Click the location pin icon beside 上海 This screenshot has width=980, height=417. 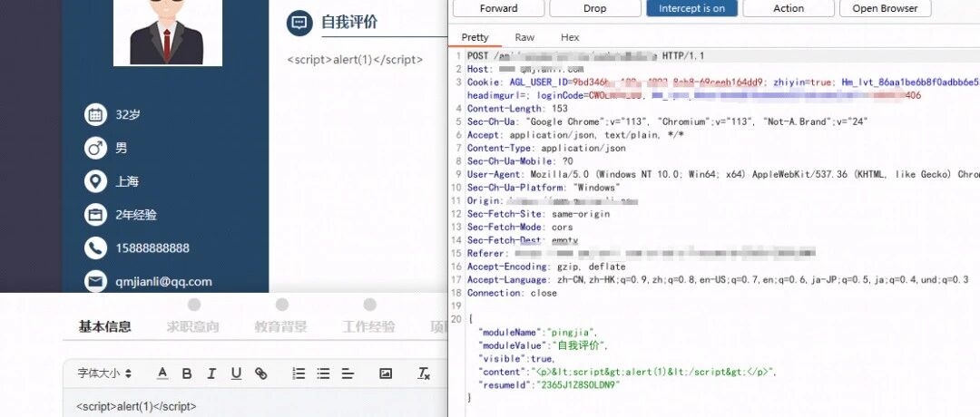click(95, 181)
